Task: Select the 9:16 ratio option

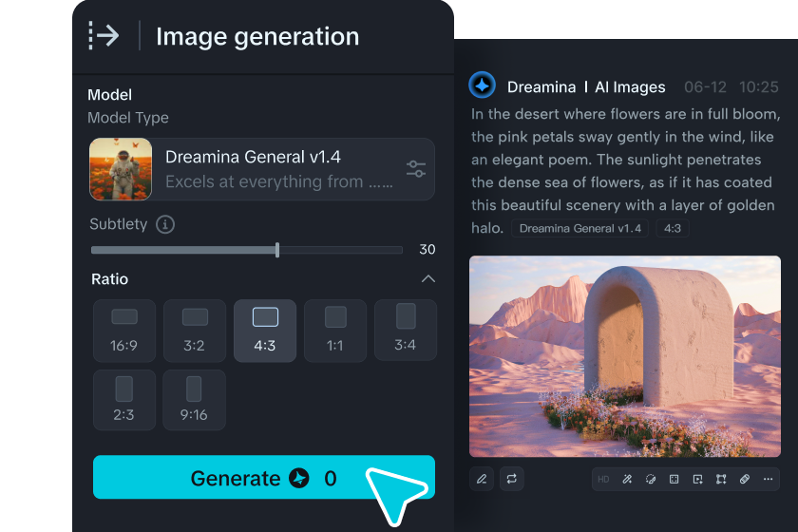Action: [195, 400]
